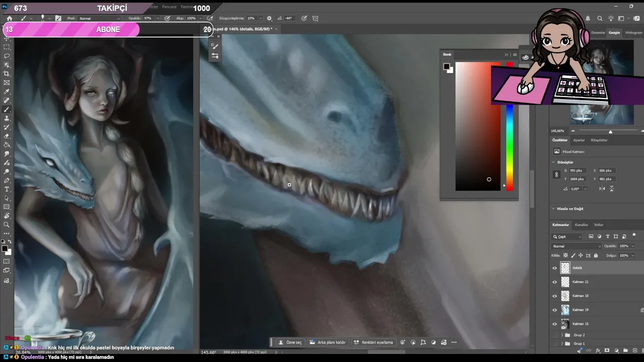Collapse the Dönüştür section
This screenshot has height=362, width=644.
(553, 162)
